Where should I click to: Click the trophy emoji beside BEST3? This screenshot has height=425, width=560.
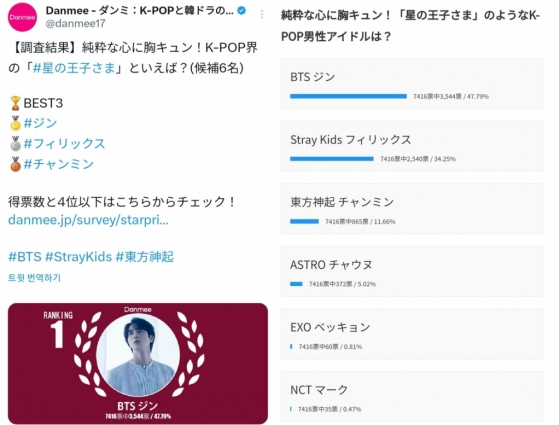click(x=15, y=103)
